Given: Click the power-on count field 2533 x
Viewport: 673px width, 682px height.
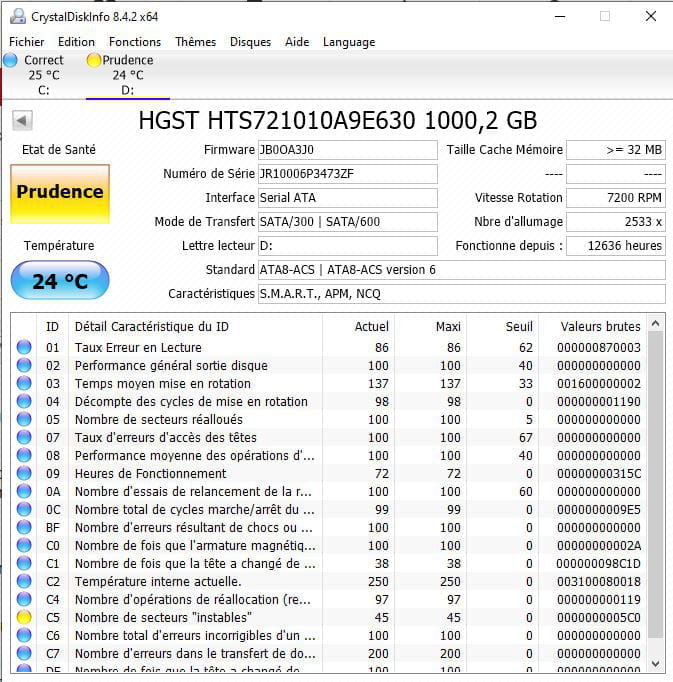Looking at the screenshot, I should tap(616, 221).
